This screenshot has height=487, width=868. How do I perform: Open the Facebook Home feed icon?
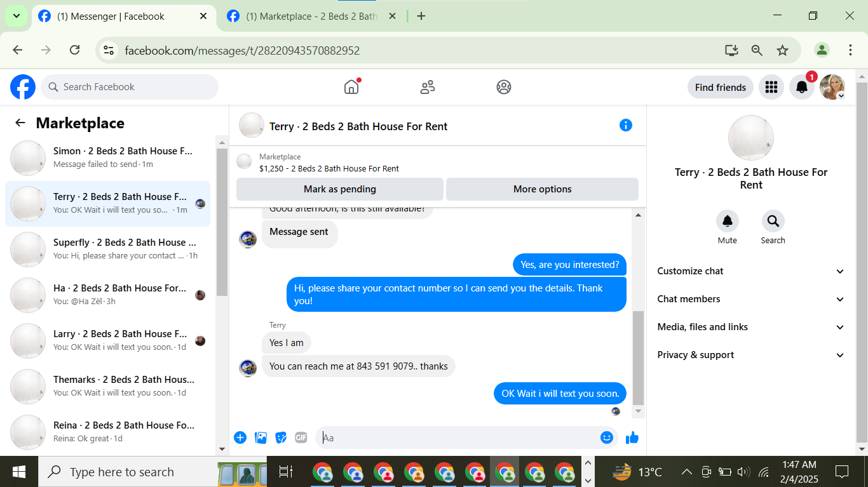[x=351, y=87]
